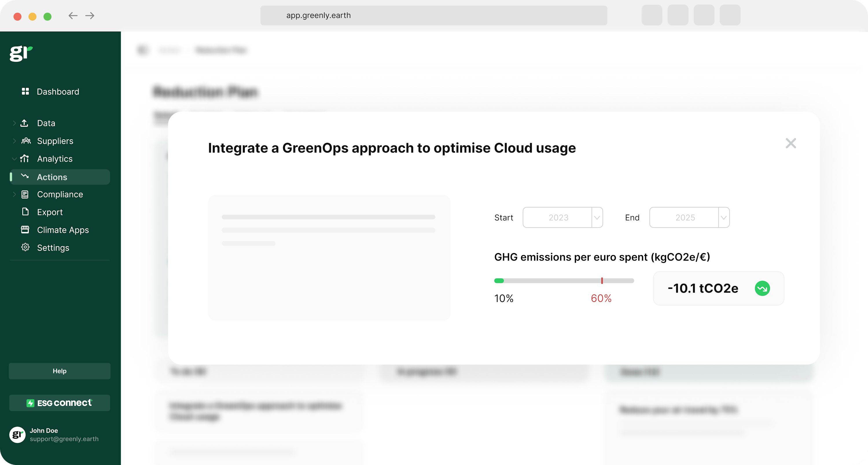Click the Suppliers icon in sidebar
The height and width of the screenshot is (465, 868).
pos(25,141)
